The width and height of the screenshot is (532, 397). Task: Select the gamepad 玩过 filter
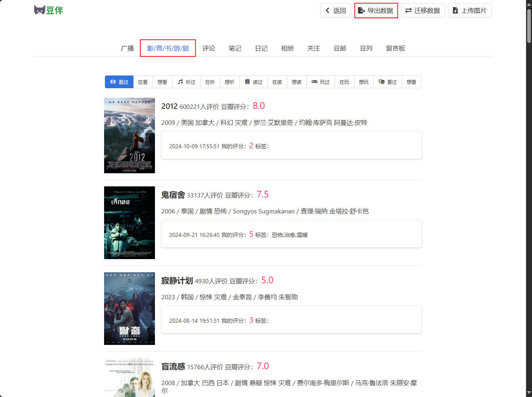tap(321, 82)
